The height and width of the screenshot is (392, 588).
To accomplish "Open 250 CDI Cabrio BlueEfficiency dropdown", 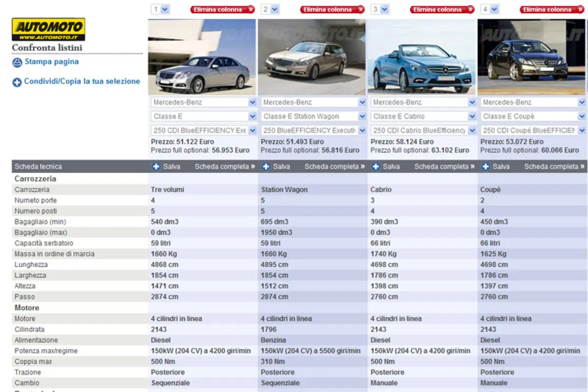I will (x=423, y=131).
